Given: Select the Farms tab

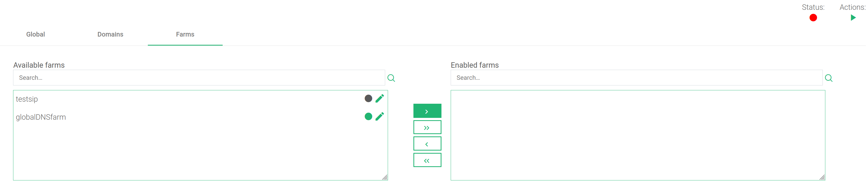Looking at the screenshot, I should pyautogui.click(x=185, y=34).
